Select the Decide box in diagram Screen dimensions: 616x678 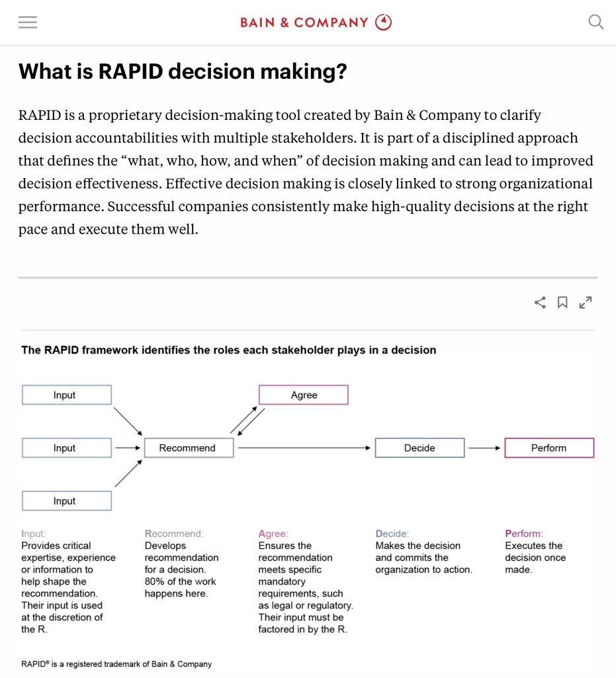click(x=419, y=448)
